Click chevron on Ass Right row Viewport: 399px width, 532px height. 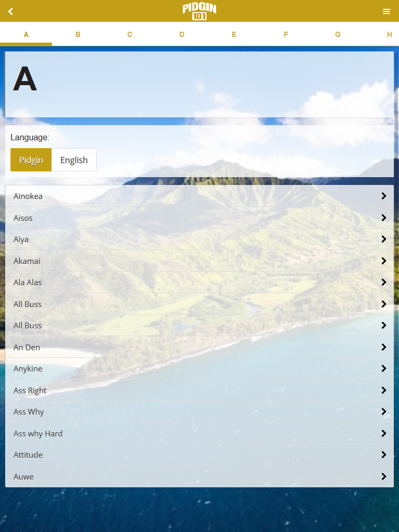[384, 390]
